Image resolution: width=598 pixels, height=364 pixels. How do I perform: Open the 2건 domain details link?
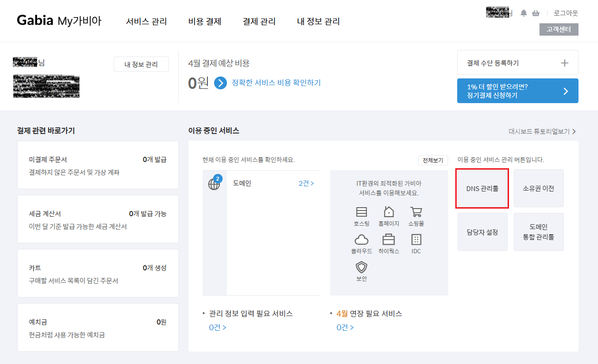pos(306,183)
